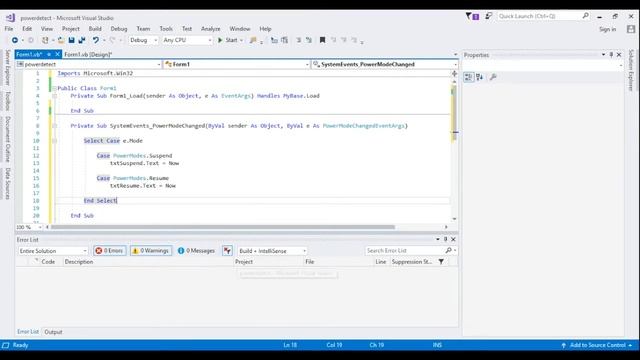
Task: Click the Find in Files toolbar icon
Action: click(x=253, y=40)
